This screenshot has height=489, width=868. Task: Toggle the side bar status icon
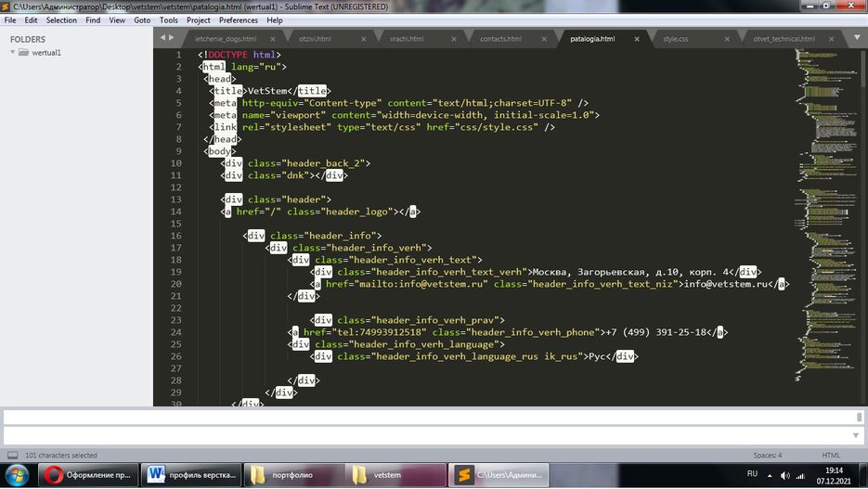click(x=12, y=456)
